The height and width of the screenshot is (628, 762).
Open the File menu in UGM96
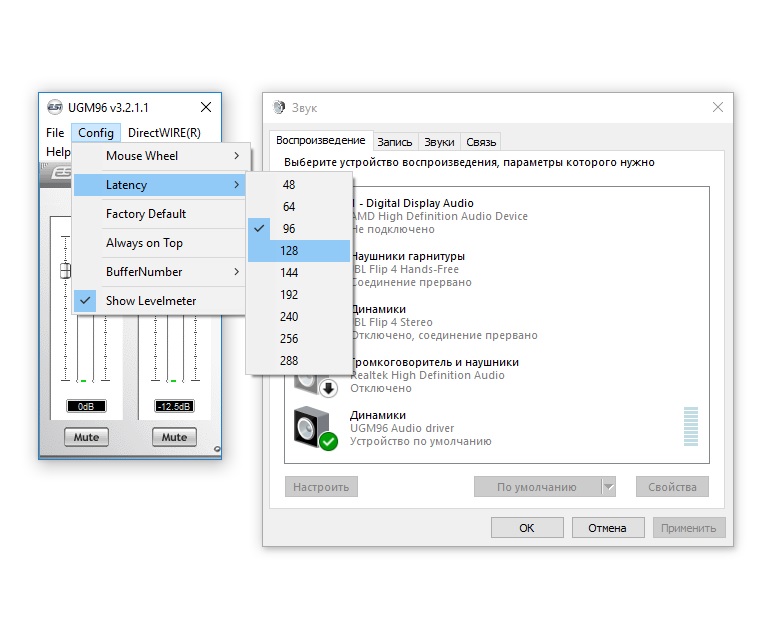(55, 133)
